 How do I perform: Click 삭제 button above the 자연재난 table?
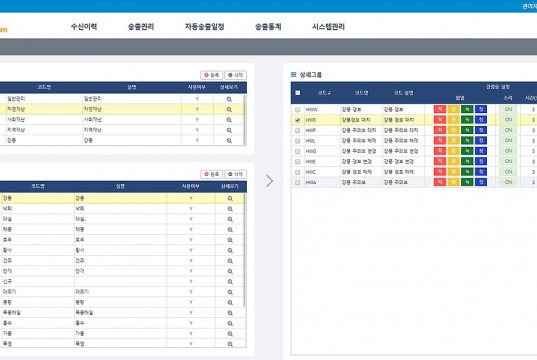coord(235,75)
